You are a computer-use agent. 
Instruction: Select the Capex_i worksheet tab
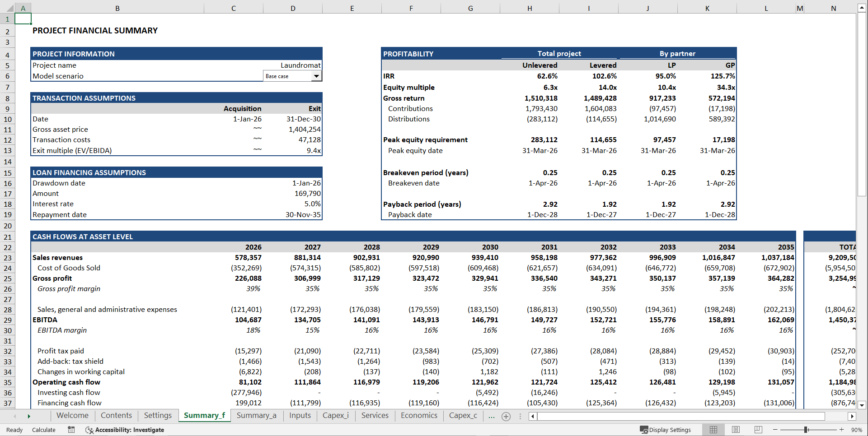[335, 415]
